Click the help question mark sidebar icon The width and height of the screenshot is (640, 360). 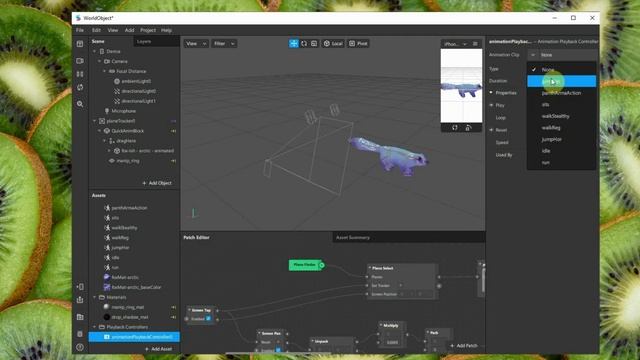tap(80, 347)
